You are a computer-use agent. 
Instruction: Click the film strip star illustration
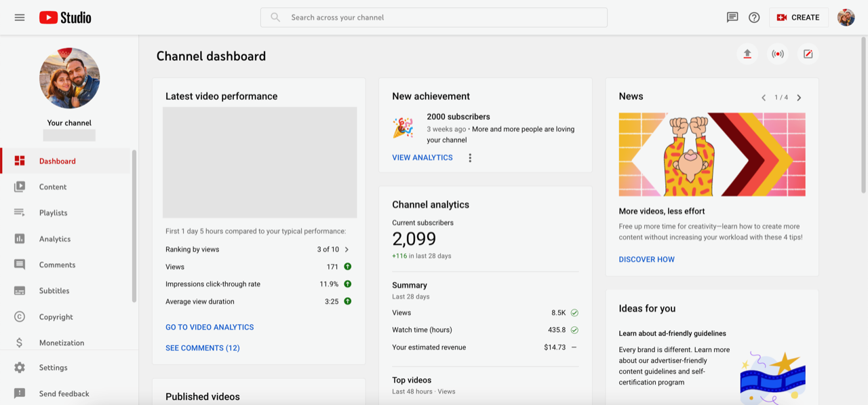[773, 377]
